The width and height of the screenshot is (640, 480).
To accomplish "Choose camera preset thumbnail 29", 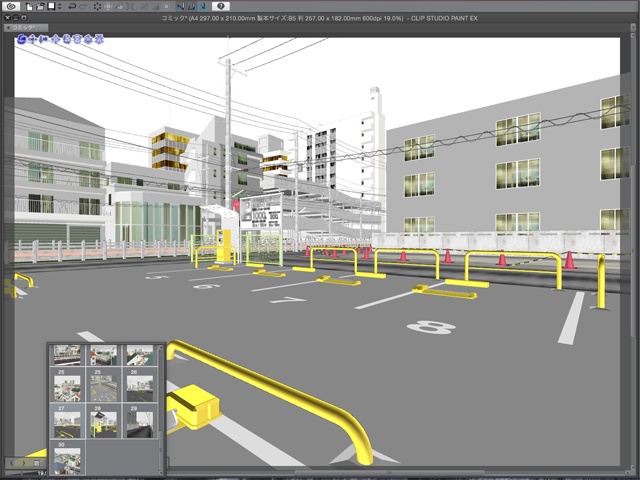I will (x=140, y=421).
